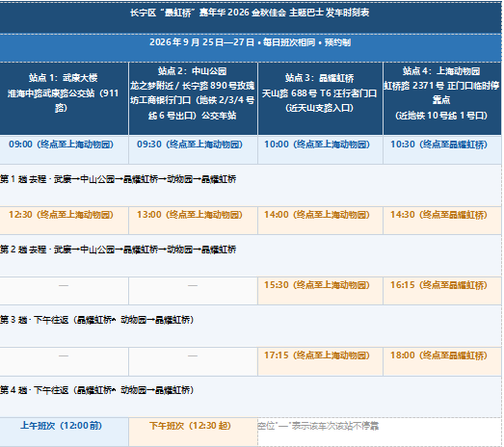
Task: Select the 15:30 departure cell
Action: (321, 291)
